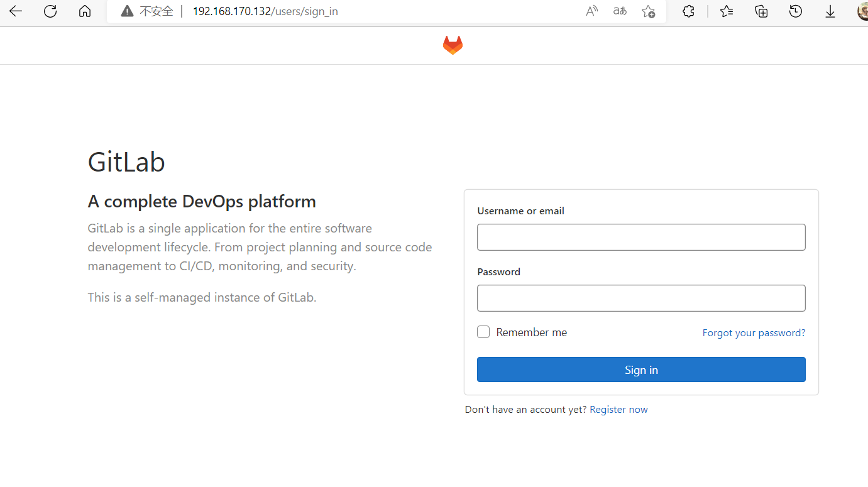868x487 pixels.
Task: Open the favorites list
Action: pyautogui.click(x=727, y=11)
